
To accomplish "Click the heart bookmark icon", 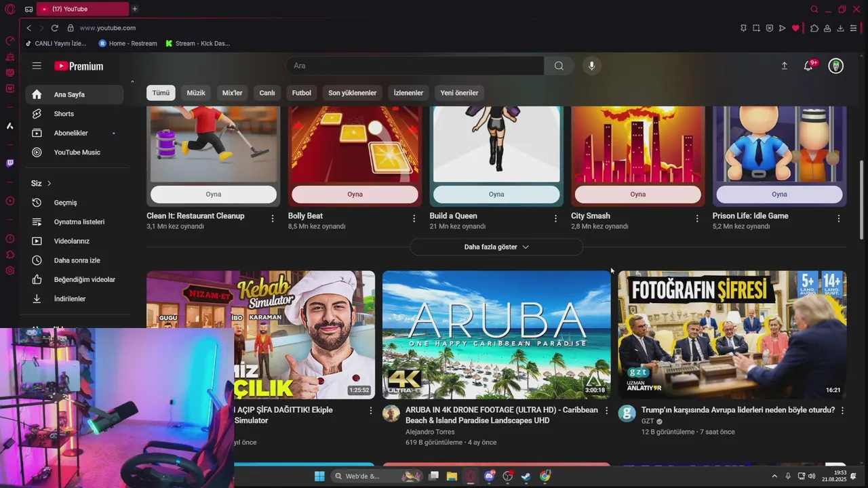I will point(795,28).
